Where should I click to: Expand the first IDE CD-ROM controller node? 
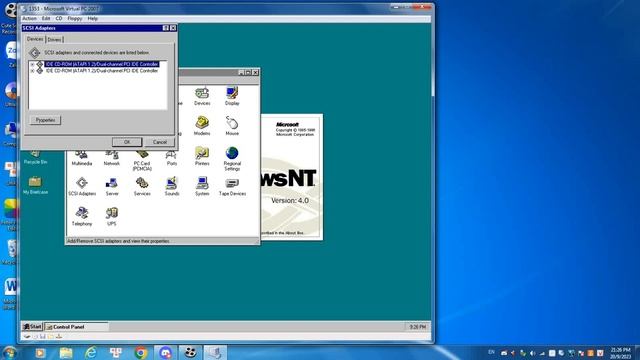[x=32, y=64]
